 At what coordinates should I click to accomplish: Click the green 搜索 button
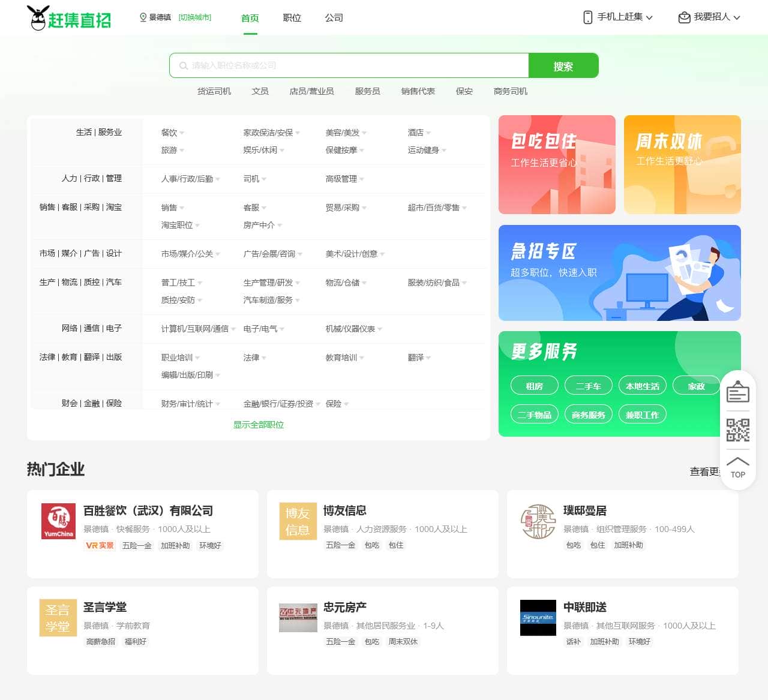563,66
